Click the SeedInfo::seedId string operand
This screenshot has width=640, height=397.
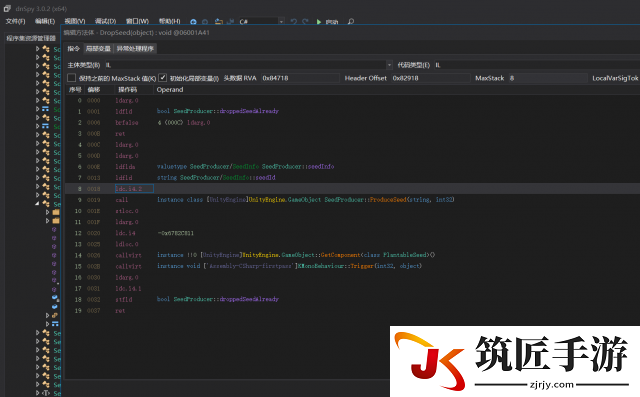click(216, 177)
